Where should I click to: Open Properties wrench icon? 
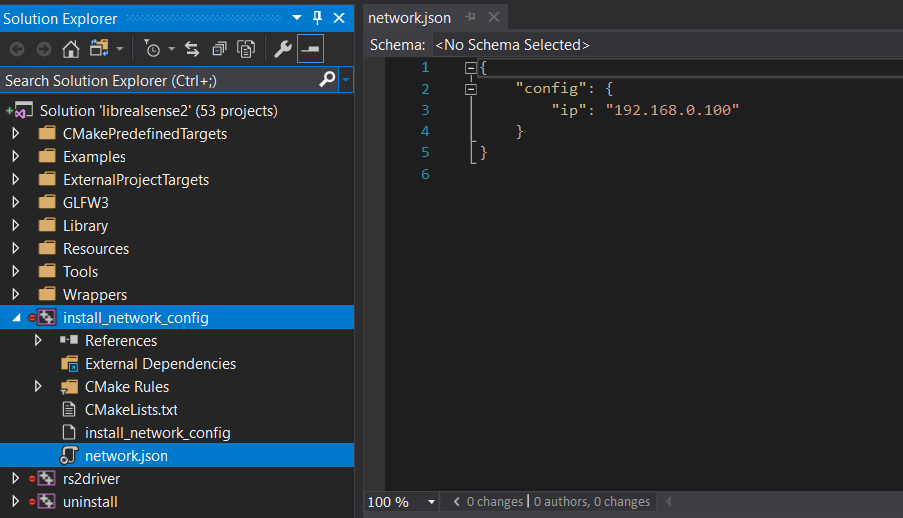283,50
